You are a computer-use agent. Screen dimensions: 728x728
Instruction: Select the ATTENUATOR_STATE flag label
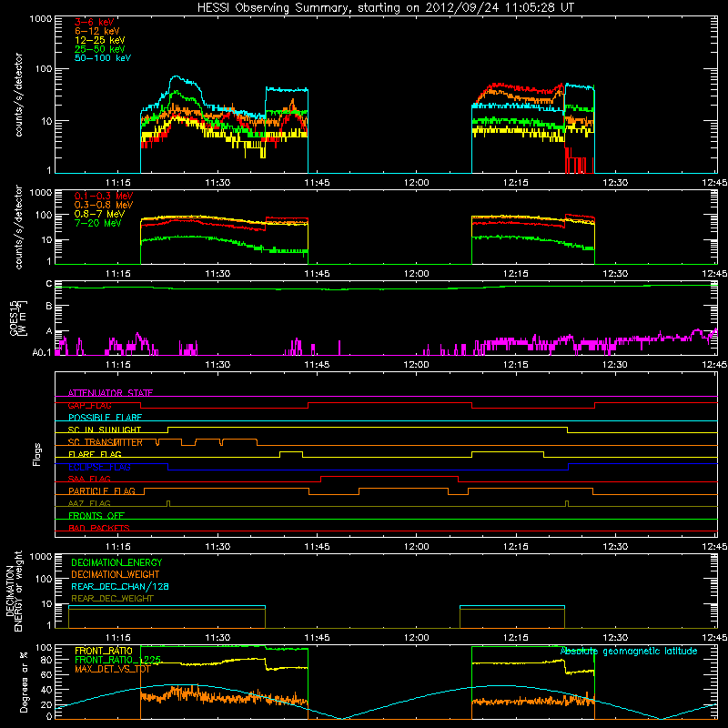(x=110, y=393)
